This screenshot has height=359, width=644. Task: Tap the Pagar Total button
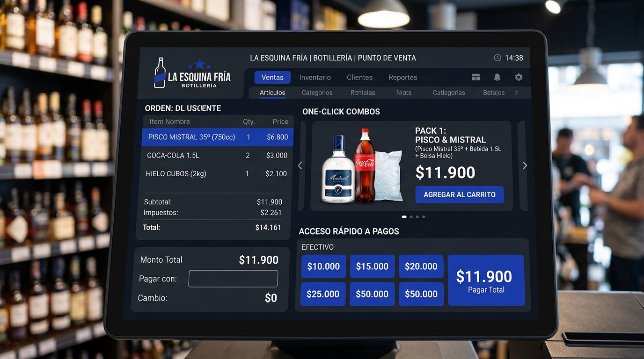pyautogui.click(x=486, y=280)
